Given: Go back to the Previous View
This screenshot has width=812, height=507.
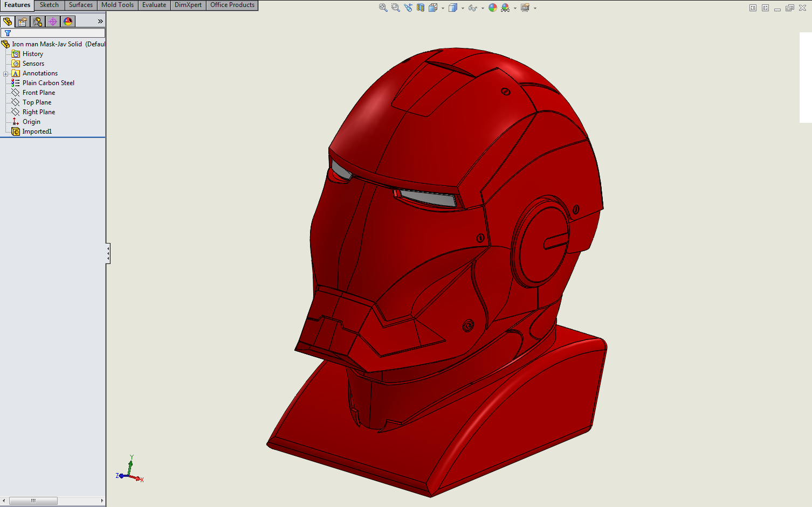Looking at the screenshot, I should (x=408, y=8).
